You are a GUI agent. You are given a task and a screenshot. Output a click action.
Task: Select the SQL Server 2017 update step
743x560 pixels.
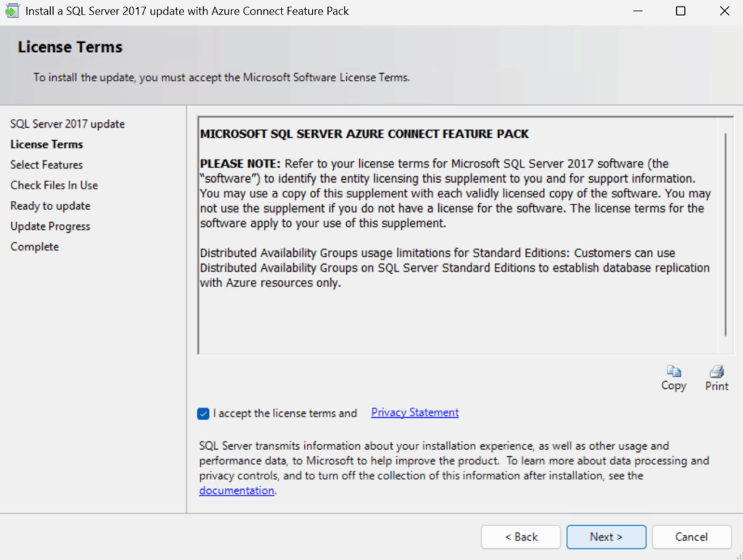click(67, 123)
